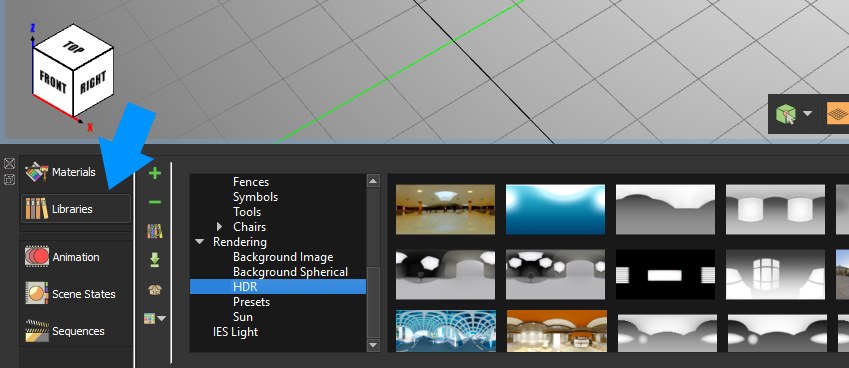Expand the Chairs tree node
Image resolution: width=849 pixels, height=368 pixels.
[x=219, y=227]
